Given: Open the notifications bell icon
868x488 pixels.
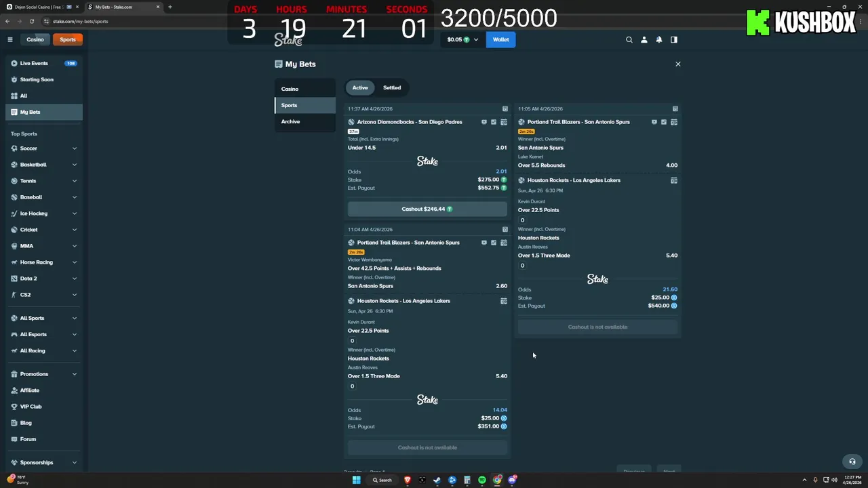Looking at the screenshot, I should pos(659,39).
